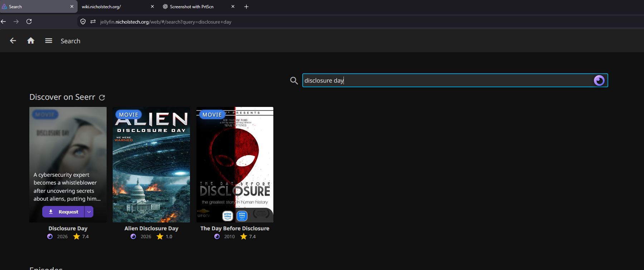Refresh the Discover on Seerr results

[x=102, y=98]
